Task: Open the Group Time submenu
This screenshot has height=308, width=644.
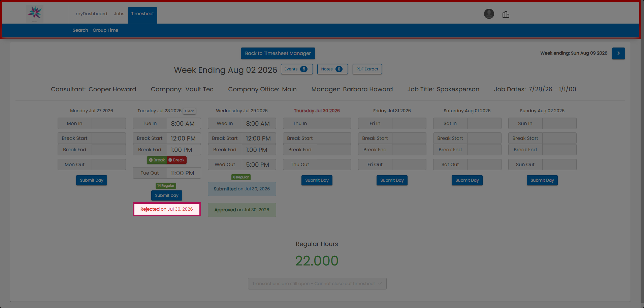Action: pyautogui.click(x=105, y=30)
